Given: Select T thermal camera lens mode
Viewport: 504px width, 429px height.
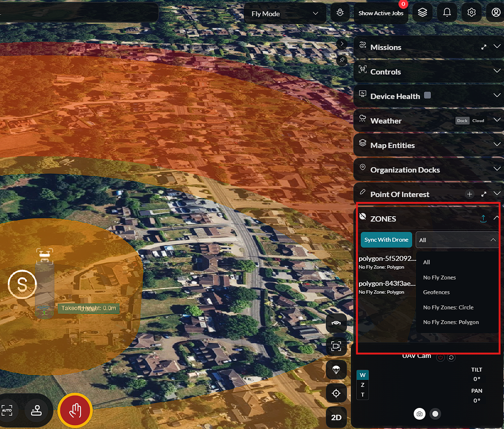Looking at the screenshot, I should [363, 395].
